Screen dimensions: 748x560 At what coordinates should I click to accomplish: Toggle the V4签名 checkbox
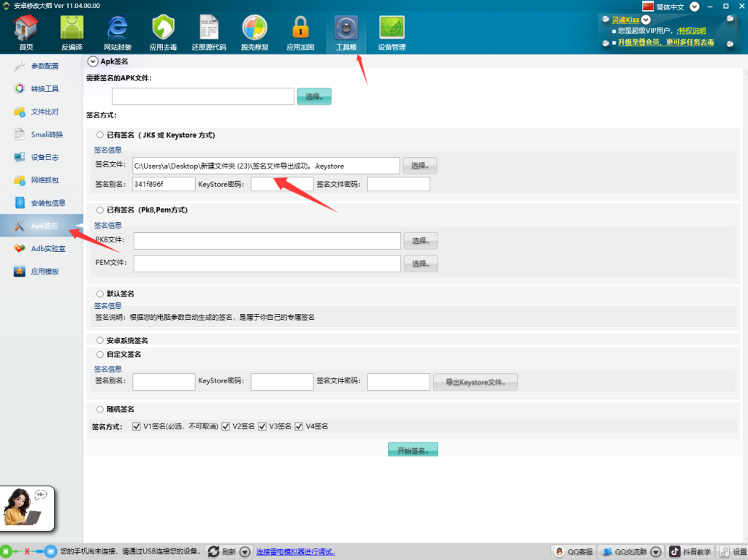299,426
